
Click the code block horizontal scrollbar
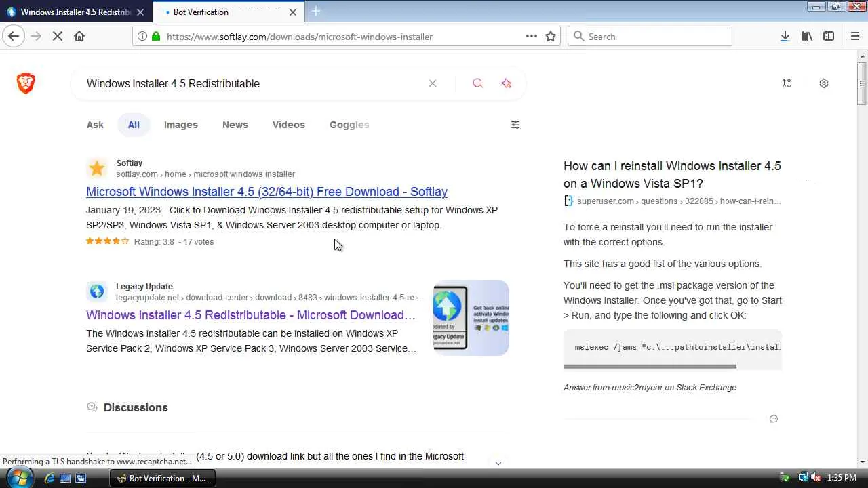[x=650, y=367]
